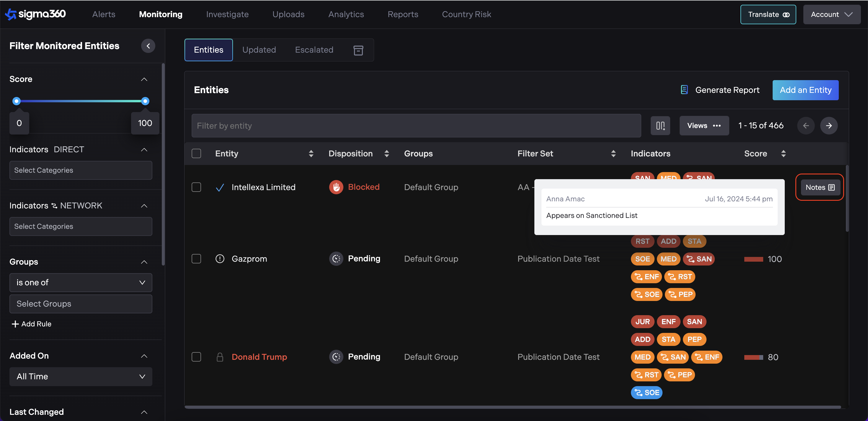Sort by Entity column arrows
The width and height of the screenshot is (868, 421).
point(311,154)
